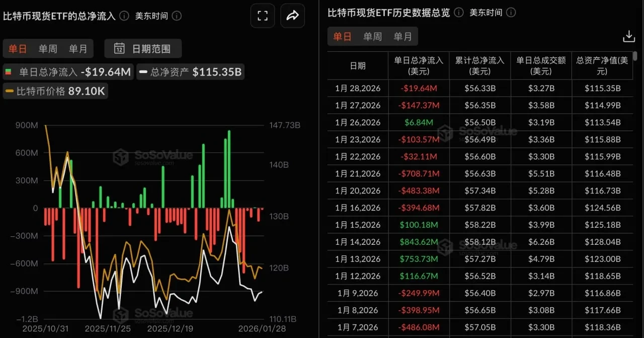Click info icon next to right panel 美东时间
The width and height of the screenshot is (644, 338).
[511, 13]
